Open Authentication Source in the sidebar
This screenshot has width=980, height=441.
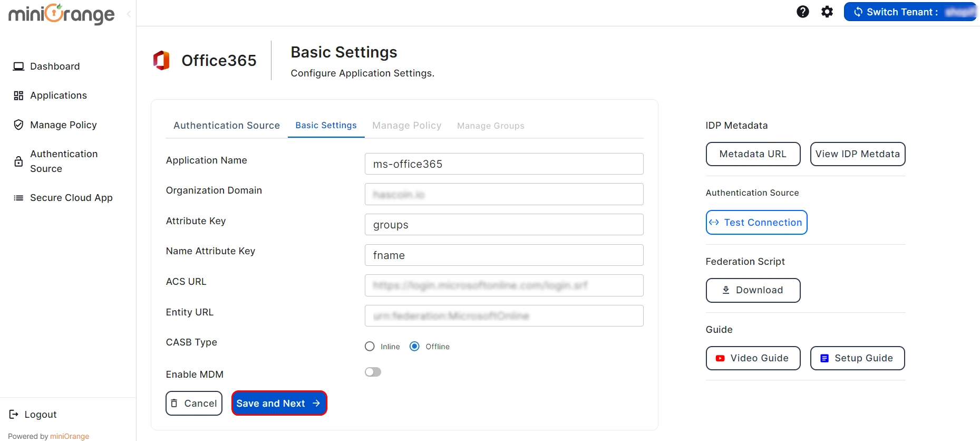[64, 161]
